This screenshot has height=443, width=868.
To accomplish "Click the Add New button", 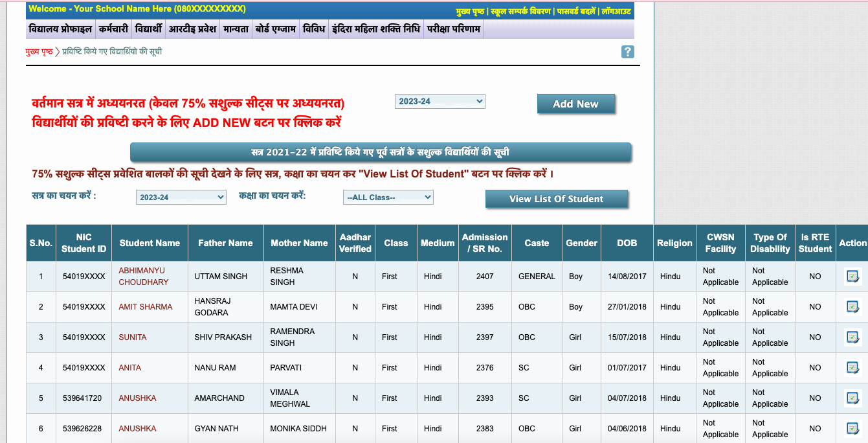I will click(575, 104).
